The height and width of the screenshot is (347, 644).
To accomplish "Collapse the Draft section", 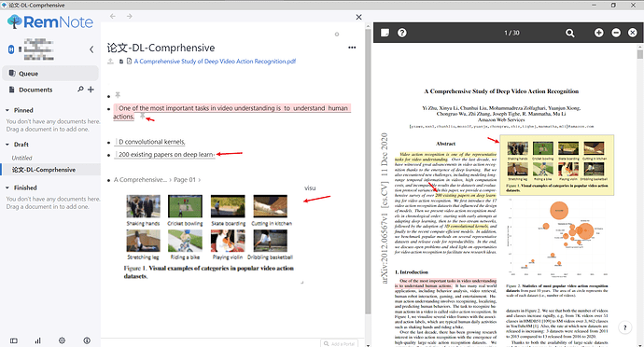I will click(x=7, y=145).
